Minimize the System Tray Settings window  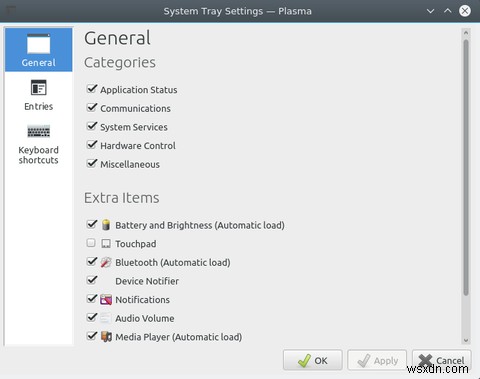pyautogui.click(x=430, y=11)
